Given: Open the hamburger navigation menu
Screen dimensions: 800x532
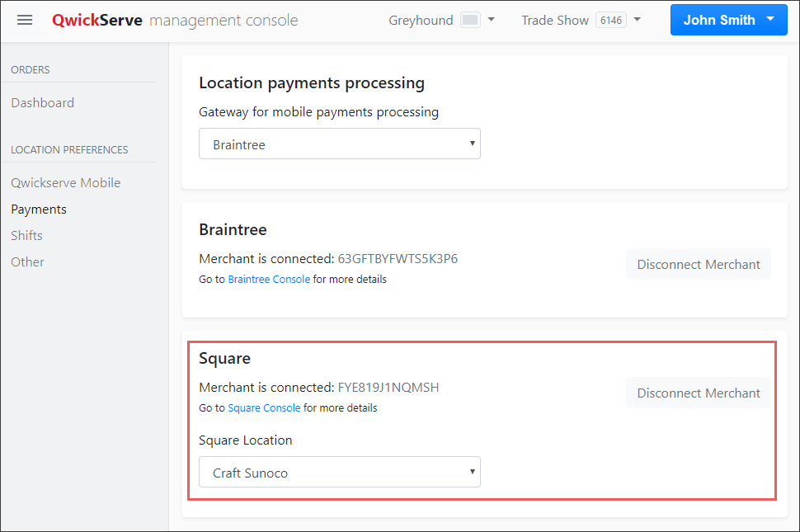Looking at the screenshot, I should click(x=25, y=20).
